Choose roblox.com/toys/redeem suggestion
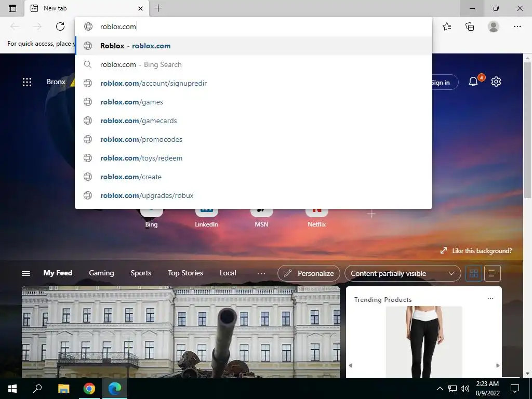The height and width of the screenshot is (399, 532). pos(253,158)
